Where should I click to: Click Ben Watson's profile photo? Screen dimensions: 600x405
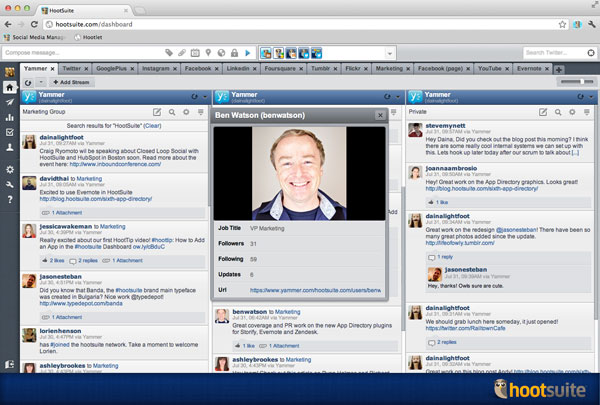click(299, 174)
